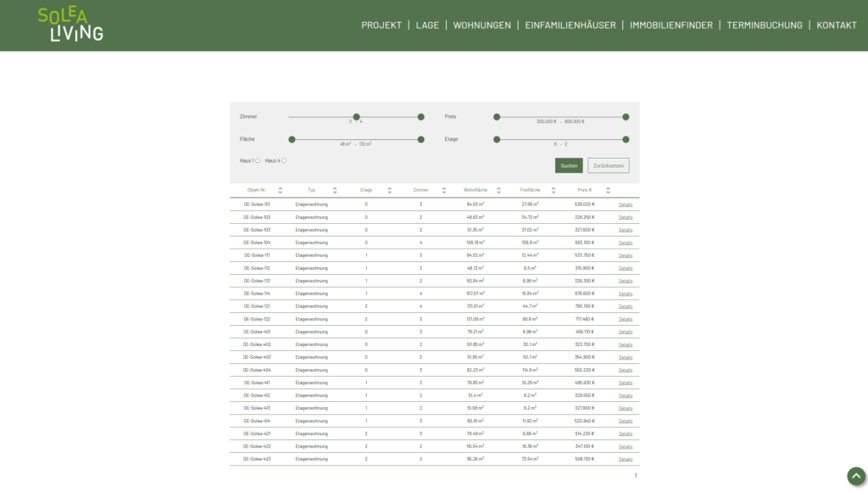This screenshot has height=492, width=868.
Task: Open Details for DE-Solea-121
Action: tap(626, 306)
